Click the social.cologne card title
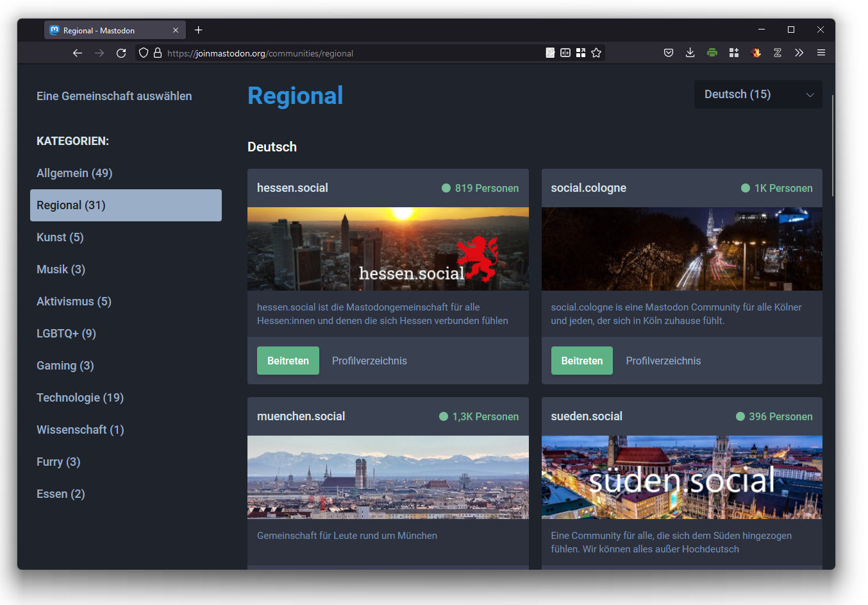The height and width of the screenshot is (605, 868). click(x=588, y=188)
